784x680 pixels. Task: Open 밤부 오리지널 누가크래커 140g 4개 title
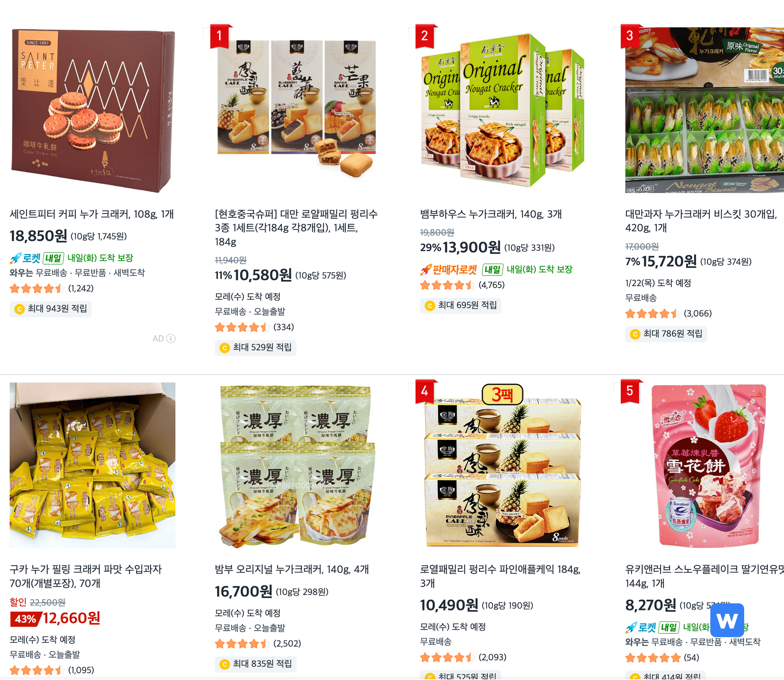[x=292, y=570]
